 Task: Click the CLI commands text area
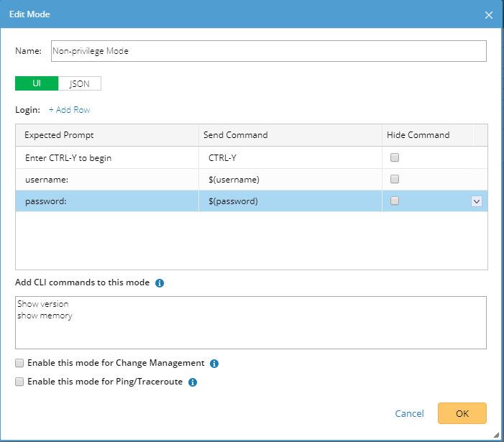[251, 322]
